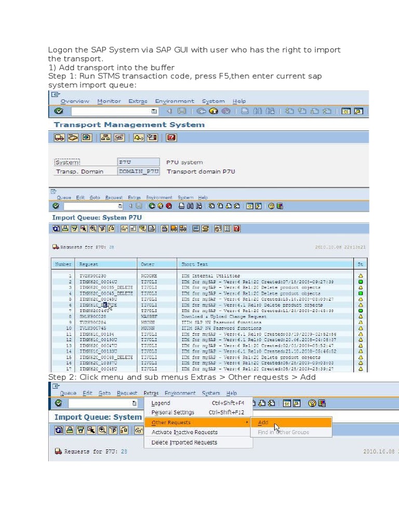This screenshot has width=399, height=532.
Task: Open the command field history dropdown in top toolbar
Action: (x=154, y=111)
